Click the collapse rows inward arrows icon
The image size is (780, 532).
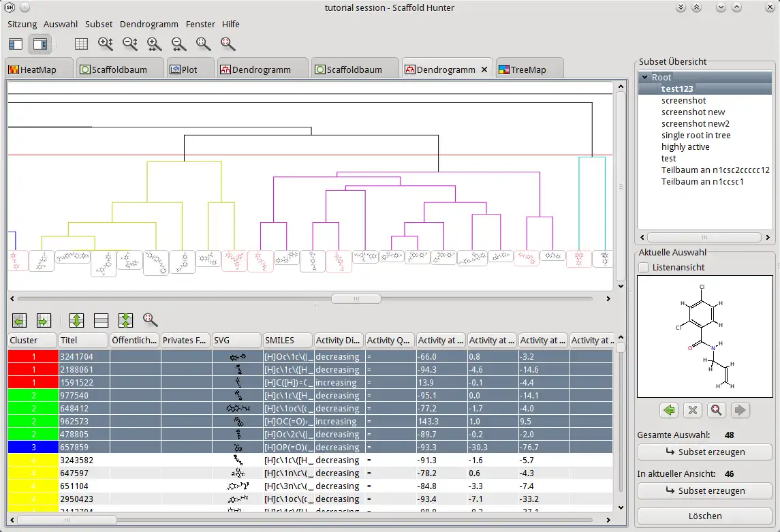[x=125, y=320]
